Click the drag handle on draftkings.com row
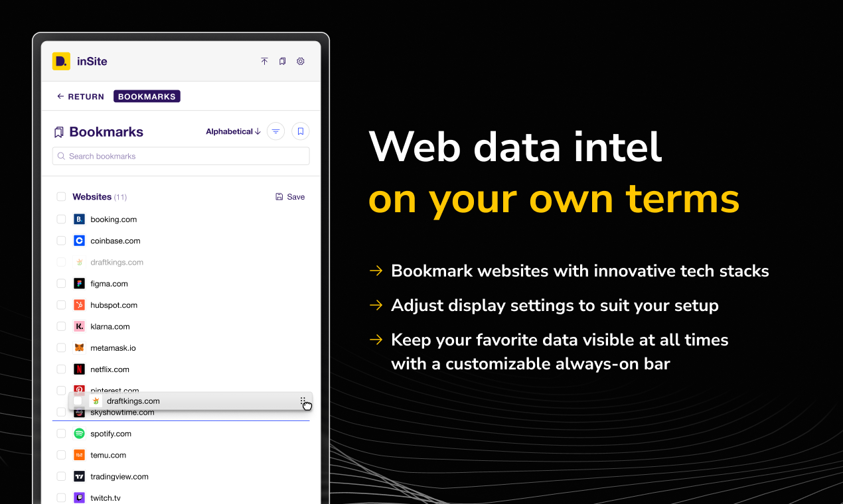The image size is (843, 504). [x=303, y=401]
